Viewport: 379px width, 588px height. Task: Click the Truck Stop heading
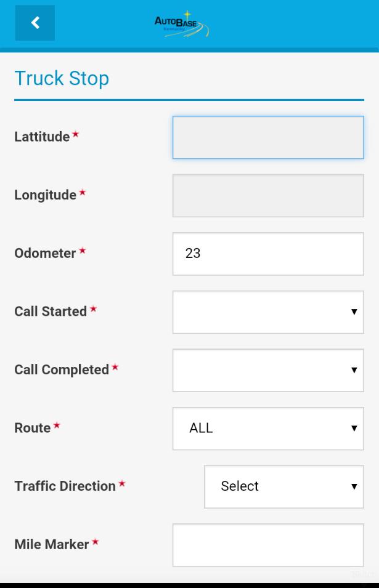tap(62, 78)
